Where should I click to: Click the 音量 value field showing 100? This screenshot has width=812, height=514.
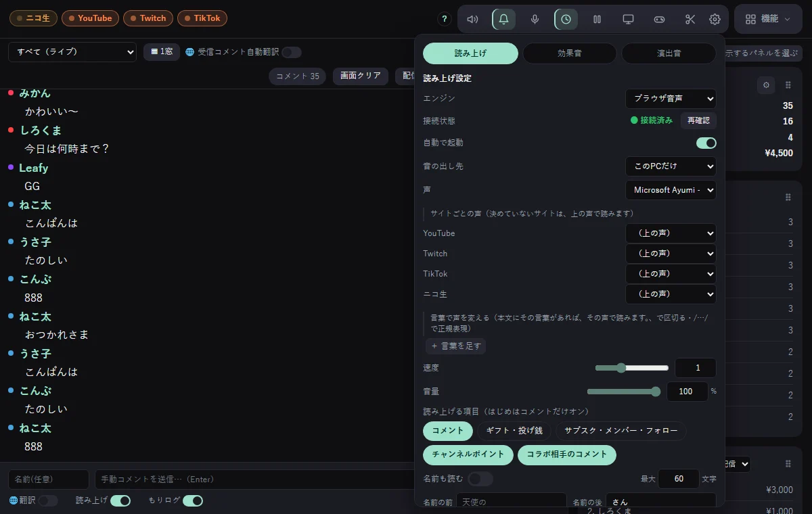pyautogui.click(x=687, y=392)
